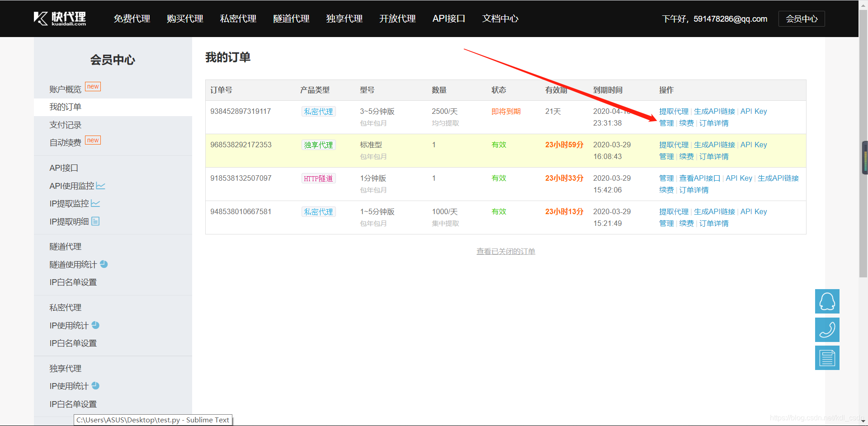Click 提取代理 for order 968538292172353

[x=674, y=145]
